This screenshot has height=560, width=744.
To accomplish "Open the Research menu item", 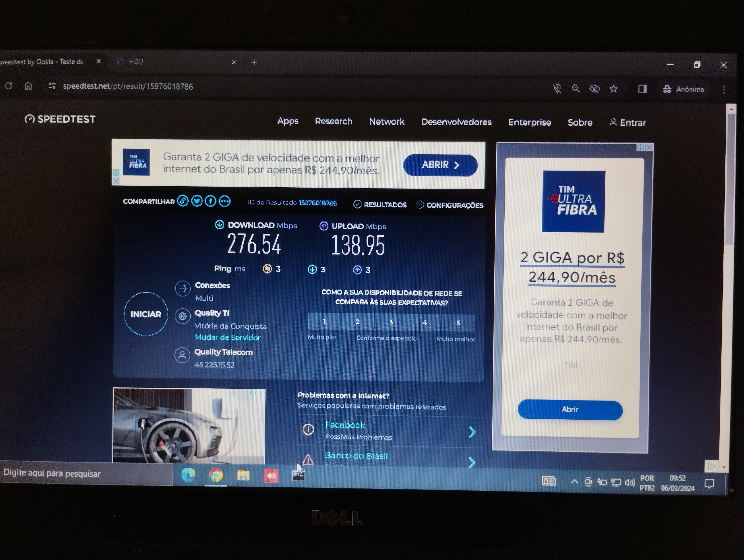I will (x=333, y=121).
